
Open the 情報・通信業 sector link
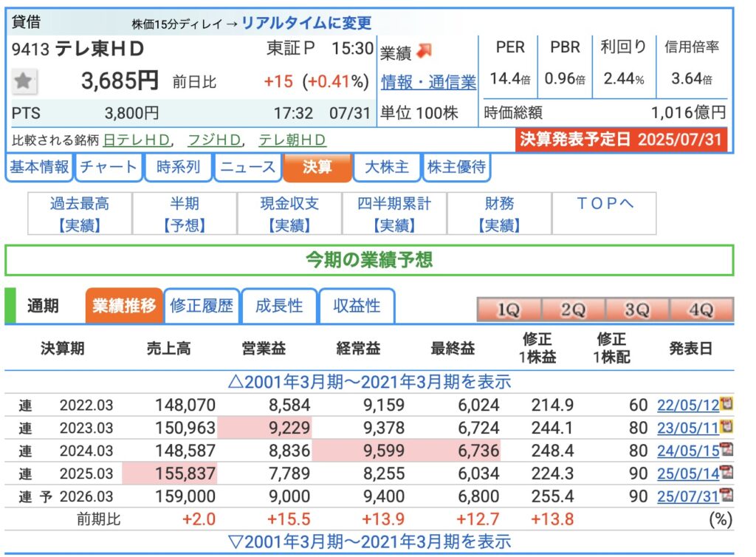[428, 82]
